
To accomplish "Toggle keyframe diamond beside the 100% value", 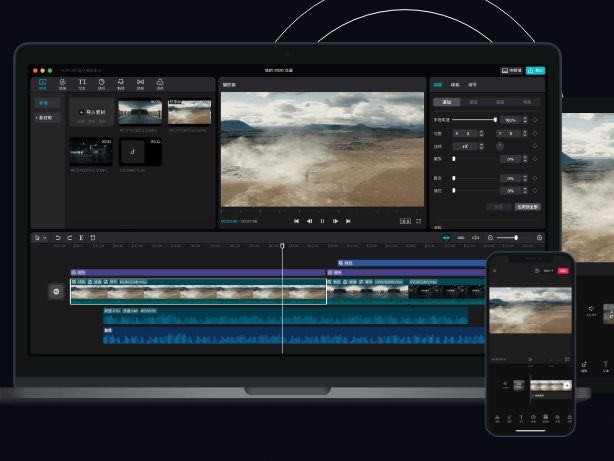I will coord(535,120).
